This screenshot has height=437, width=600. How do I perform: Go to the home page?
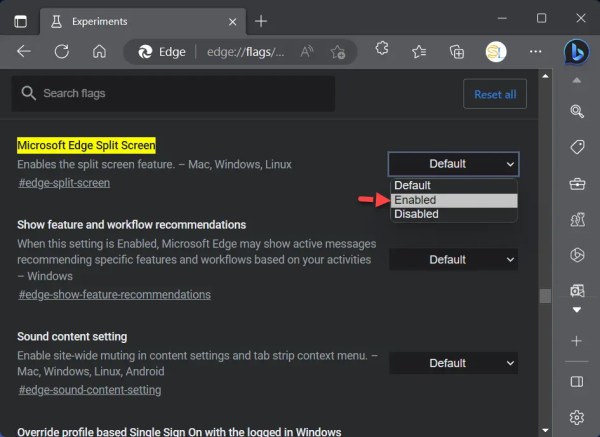coord(99,51)
